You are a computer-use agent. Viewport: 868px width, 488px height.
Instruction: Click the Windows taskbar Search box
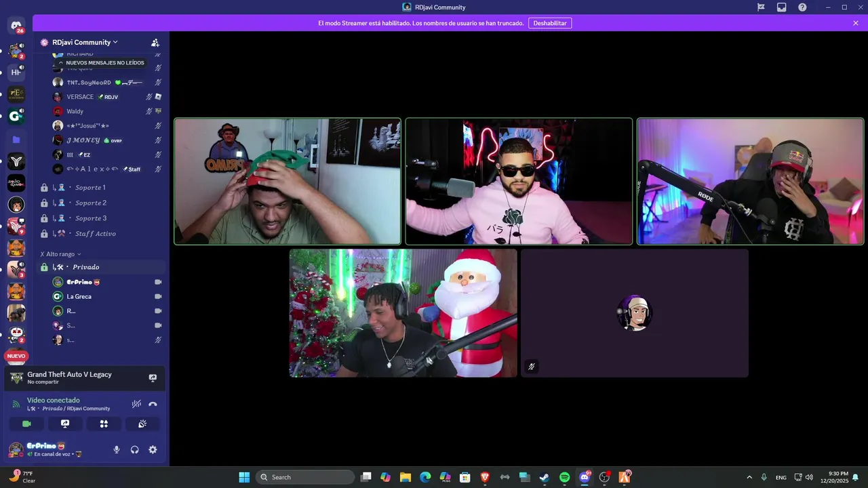pos(305,477)
